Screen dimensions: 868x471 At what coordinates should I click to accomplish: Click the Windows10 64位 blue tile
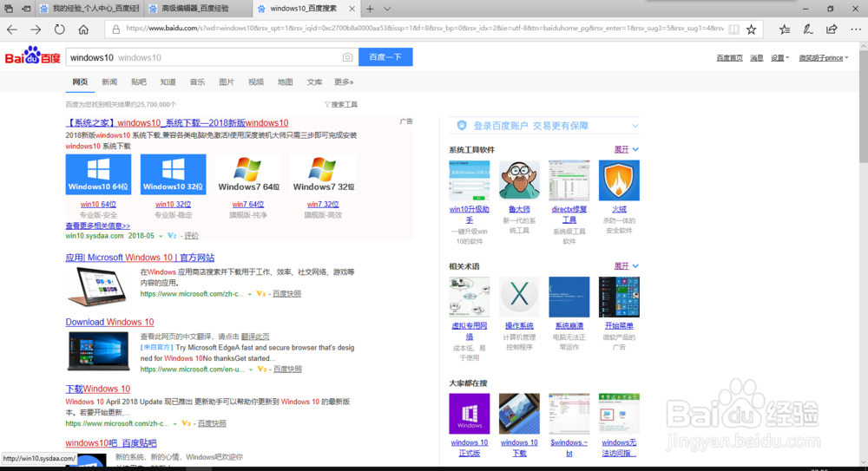(98, 174)
